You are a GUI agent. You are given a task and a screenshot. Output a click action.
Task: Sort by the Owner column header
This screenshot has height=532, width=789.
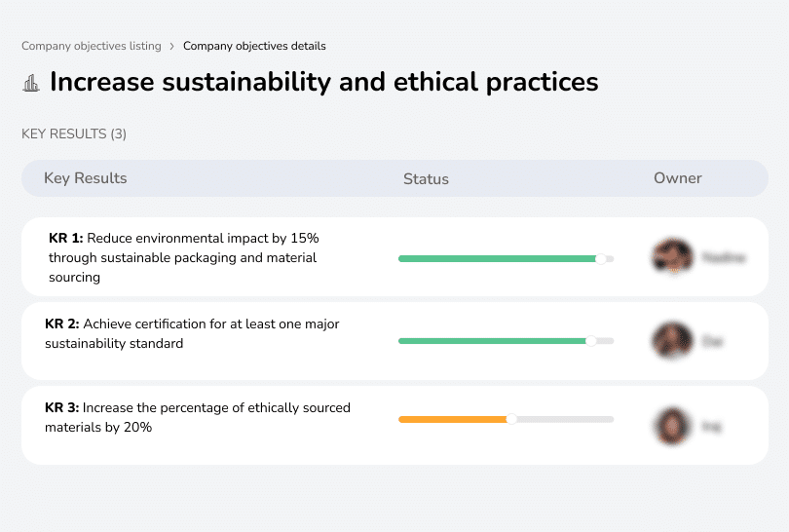[677, 178]
